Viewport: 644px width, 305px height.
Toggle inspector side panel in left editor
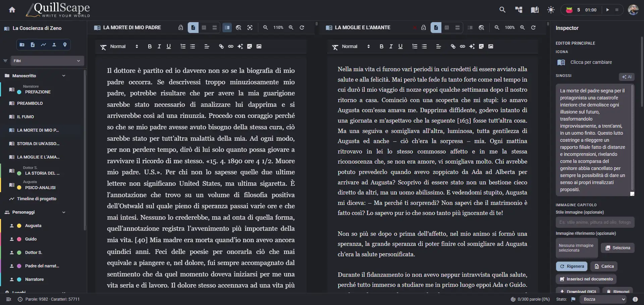(227, 28)
